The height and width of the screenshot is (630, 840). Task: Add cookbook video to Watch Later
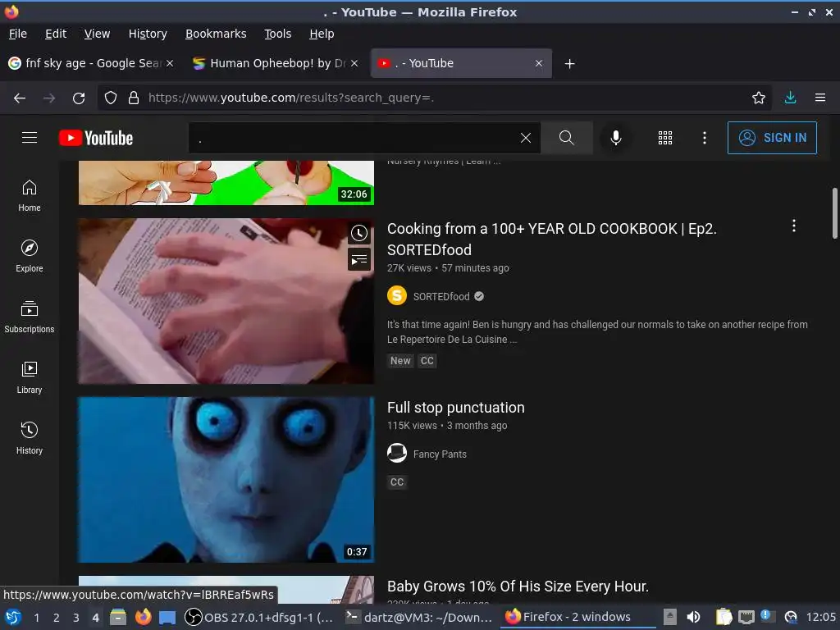359,233
